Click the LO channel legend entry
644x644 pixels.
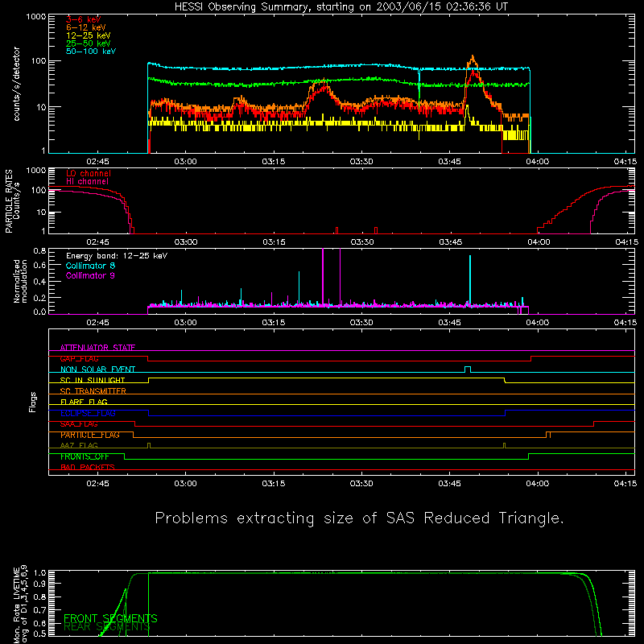(x=89, y=173)
